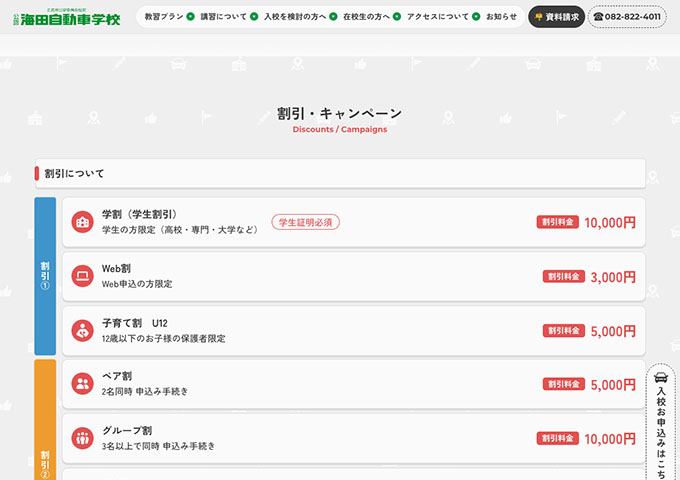This screenshot has width=680, height=480.
Task: Click 学生の方限定（高校・専門・大学など） description
Action: [x=181, y=230]
